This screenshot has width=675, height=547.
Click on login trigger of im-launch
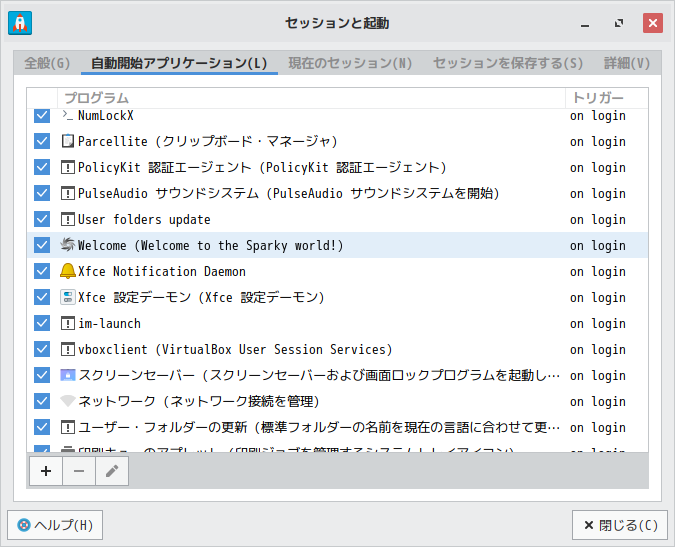tap(598, 324)
